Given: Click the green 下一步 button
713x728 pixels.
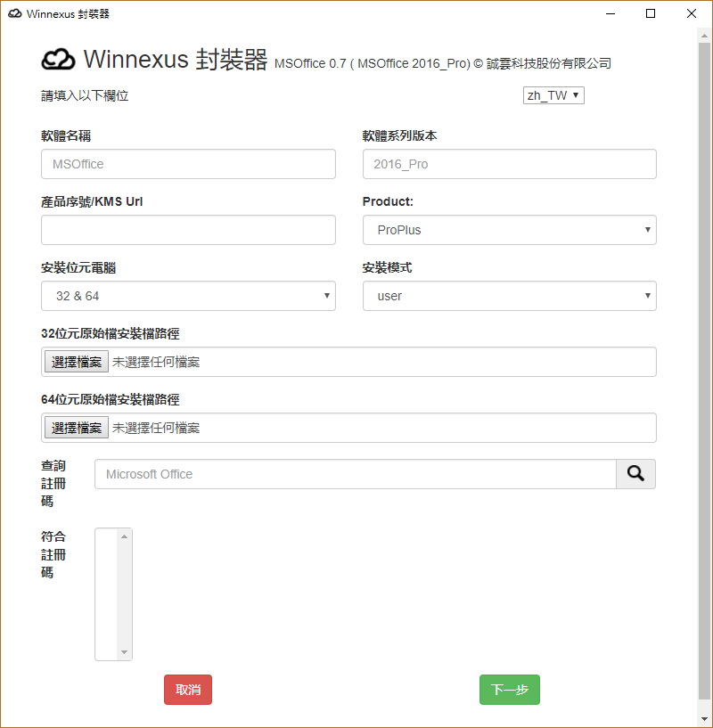Looking at the screenshot, I should (510, 690).
